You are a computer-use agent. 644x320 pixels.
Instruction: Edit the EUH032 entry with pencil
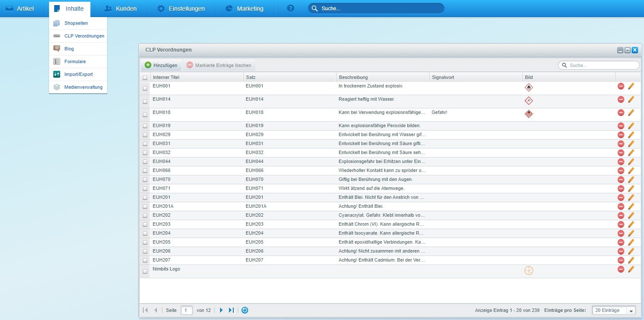click(631, 153)
